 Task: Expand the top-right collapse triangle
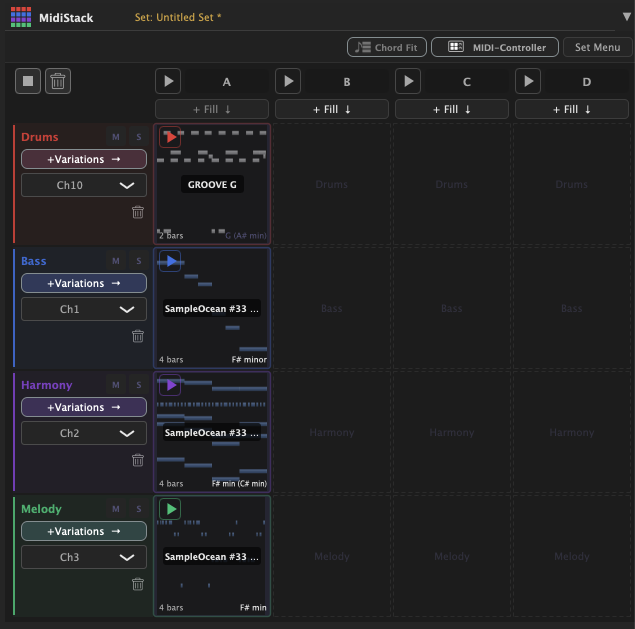click(x=626, y=17)
